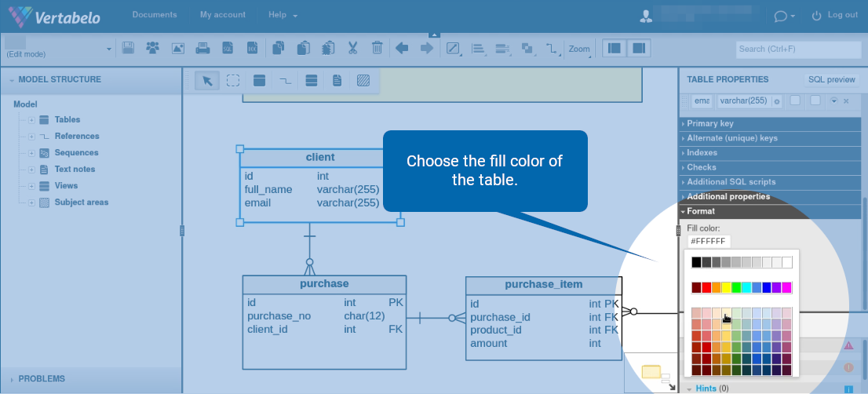Select the add reference tool

coord(285,81)
